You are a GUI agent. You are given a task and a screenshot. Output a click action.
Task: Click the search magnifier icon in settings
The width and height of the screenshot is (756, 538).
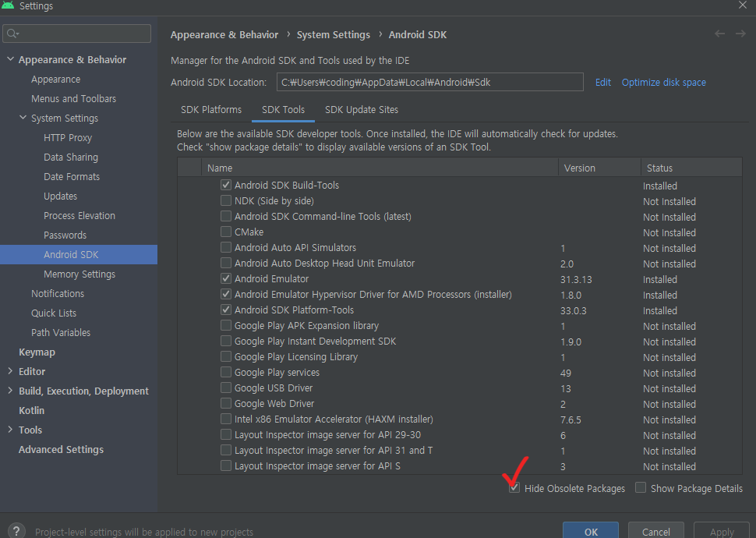click(x=12, y=34)
